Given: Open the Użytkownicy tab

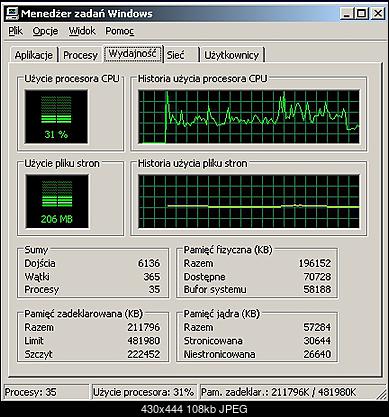Looking at the screenshot, I should coord(232,55).
